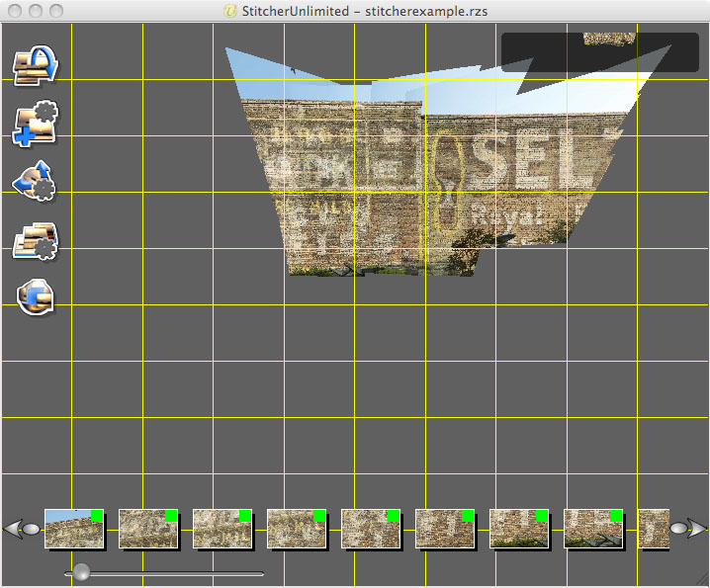This screenshot has height=588, width=710.
Task: Open image stack icon with gear and no plus
Action: pyautogui.click(x=36, y=241)
